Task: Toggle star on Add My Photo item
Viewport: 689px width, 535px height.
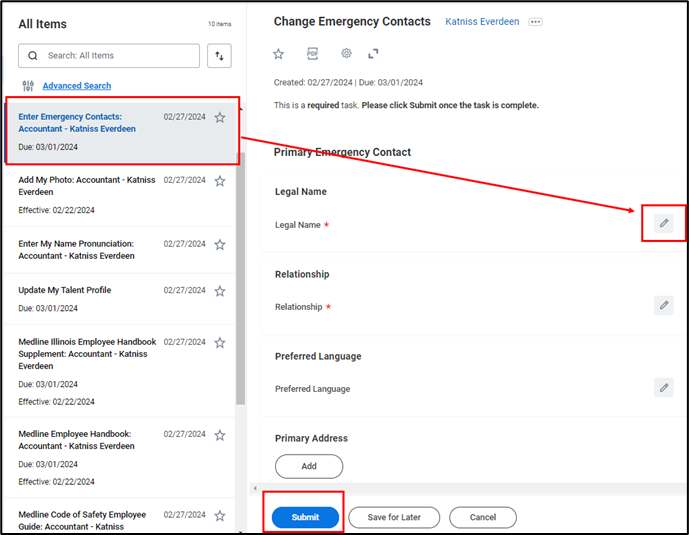Action: click(220, 181)
